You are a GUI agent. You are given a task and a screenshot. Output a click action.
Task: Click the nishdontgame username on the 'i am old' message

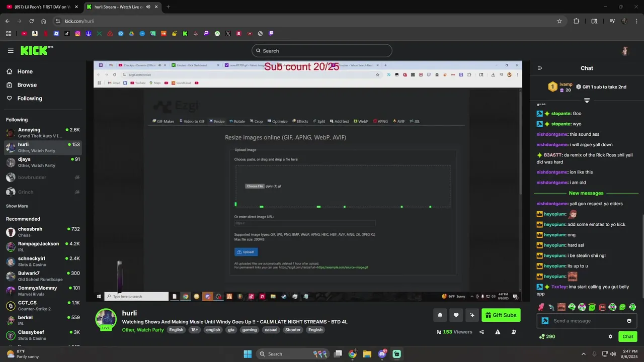click(x=552, y=183)
